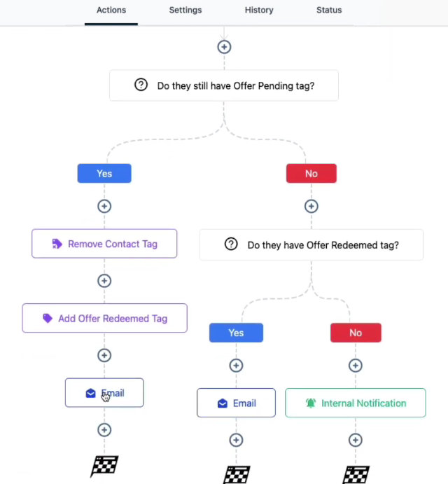
Task: Click bell icon on Internal Notification action
Action: (x=311, y=403)
